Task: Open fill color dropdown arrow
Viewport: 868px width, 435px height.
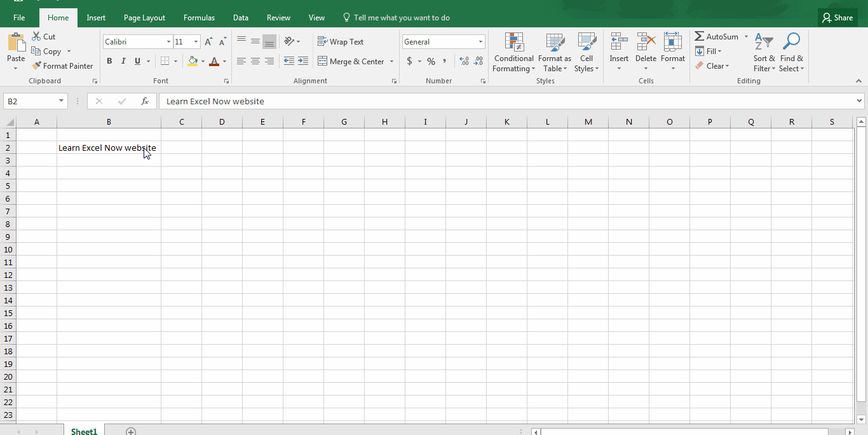Action: [203, 62]
